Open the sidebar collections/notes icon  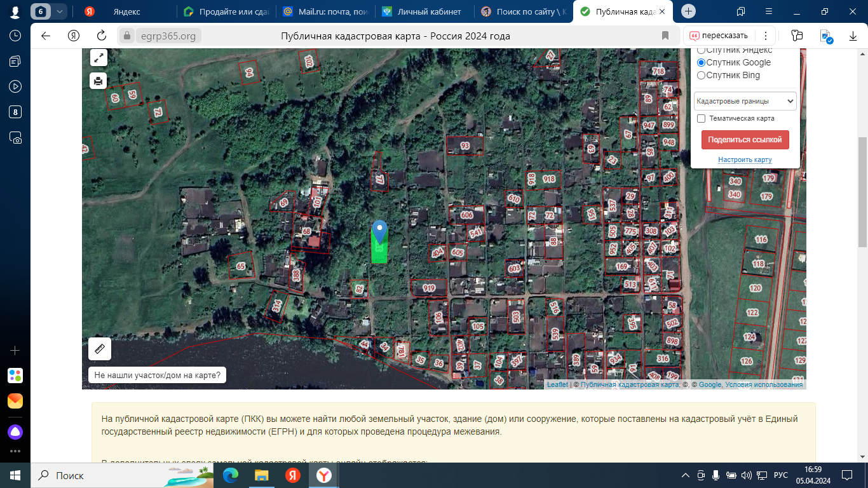[15, 61]
